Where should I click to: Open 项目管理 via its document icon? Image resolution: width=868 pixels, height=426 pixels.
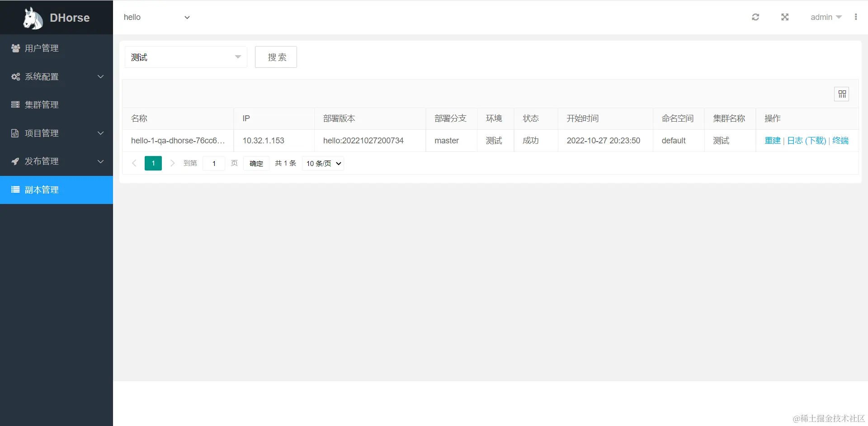15,133
